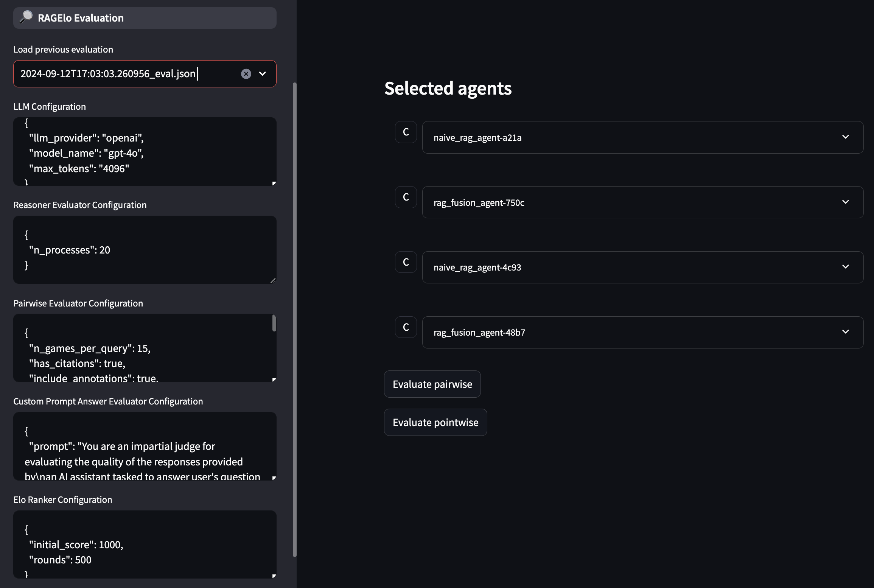Screen dimensions: 874x588
Task: Click the "max_tokens": "4096" line
Action: tap(79, 169)
